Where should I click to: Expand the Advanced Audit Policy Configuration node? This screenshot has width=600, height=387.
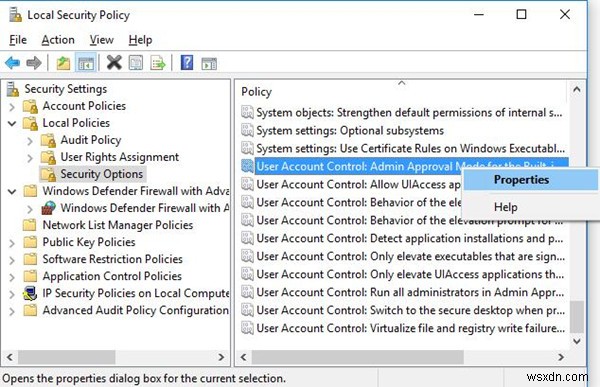point(12,311)
